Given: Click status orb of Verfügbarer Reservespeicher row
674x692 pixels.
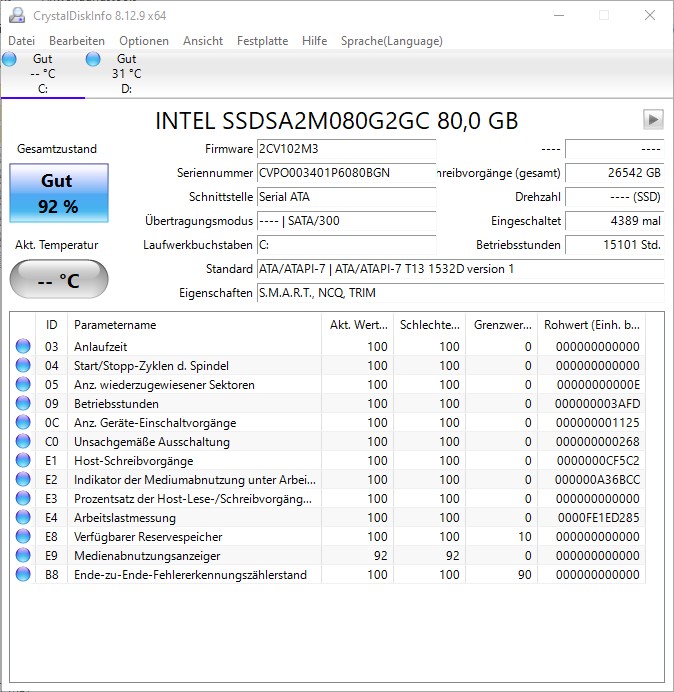Looking at the screenshot, I should 23,537.
